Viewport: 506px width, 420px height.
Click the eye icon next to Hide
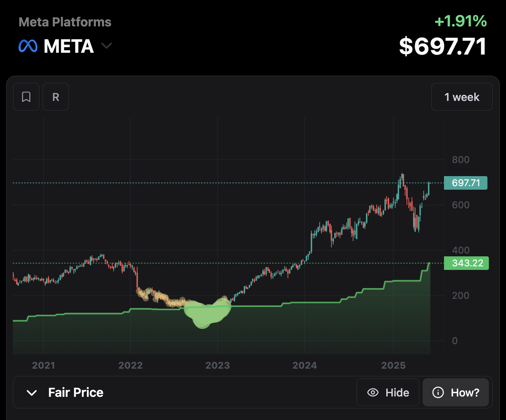pos(373,393)
